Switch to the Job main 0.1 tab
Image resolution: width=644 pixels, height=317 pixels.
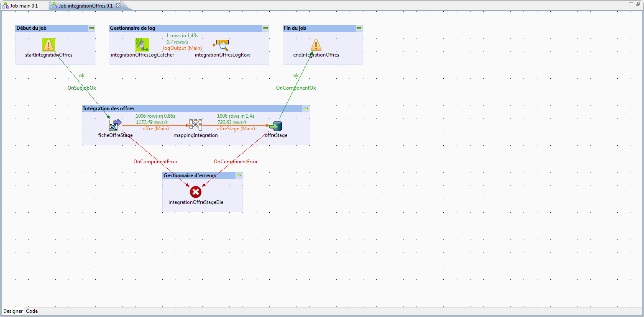24,6
